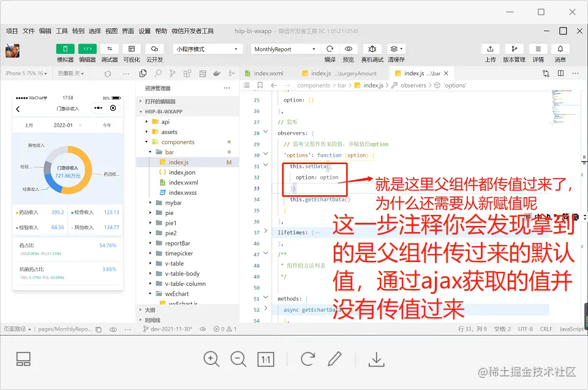Expand the assets folder
Image resolution: width=588 pixels, height=390 pixels.
pos(146,132)
